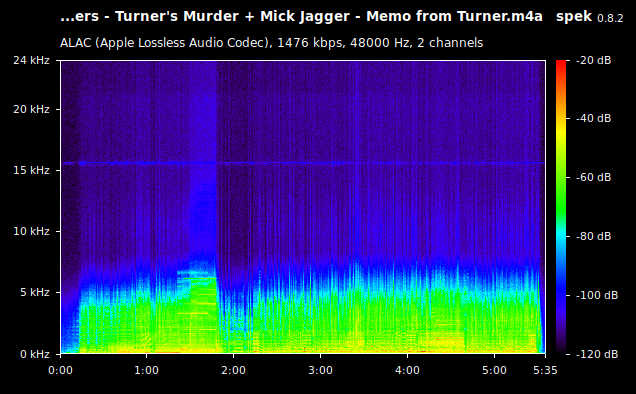Click the '-40 dB' legend label
This screenshot has width=636, height=394.
[x=593, y=118]
